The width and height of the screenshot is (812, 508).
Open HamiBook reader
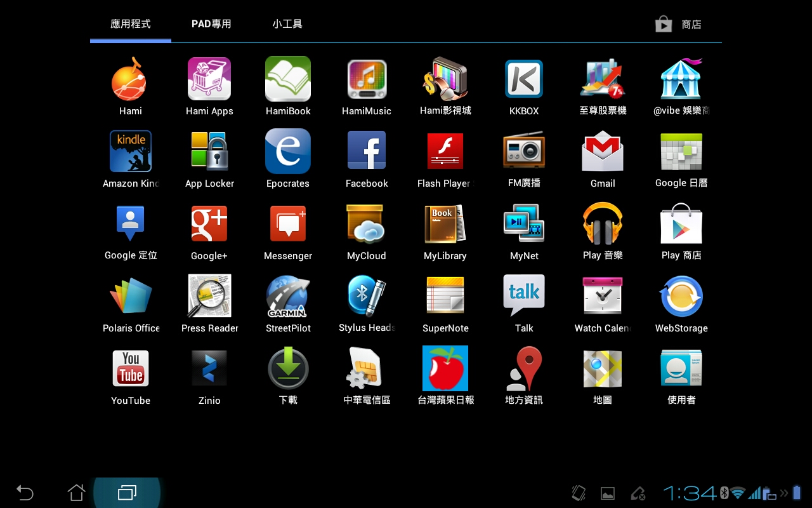288,79
